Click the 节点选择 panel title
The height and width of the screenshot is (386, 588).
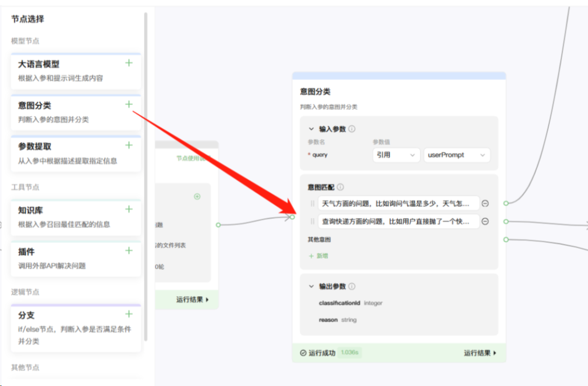(x=28, y=19)
